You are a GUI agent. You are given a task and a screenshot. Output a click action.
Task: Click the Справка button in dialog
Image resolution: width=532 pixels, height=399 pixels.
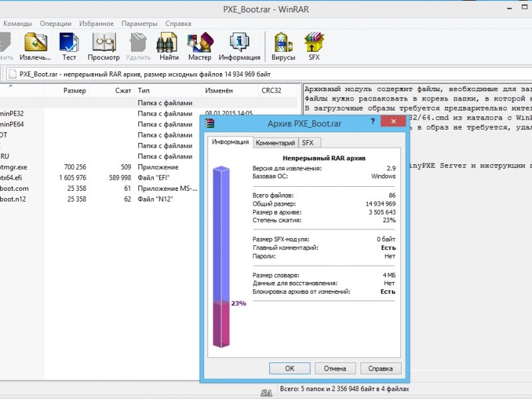coord(380,368)
